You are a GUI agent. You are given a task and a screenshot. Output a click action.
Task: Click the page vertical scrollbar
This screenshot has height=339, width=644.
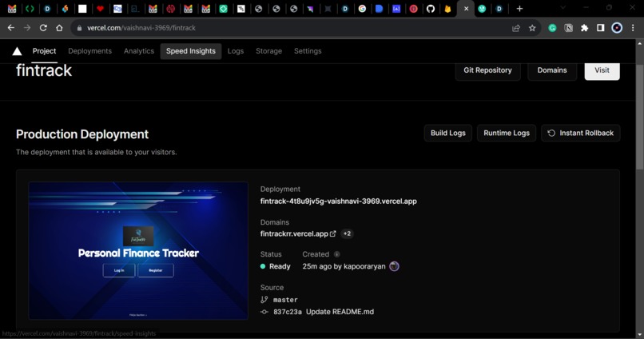coord(640,117)
